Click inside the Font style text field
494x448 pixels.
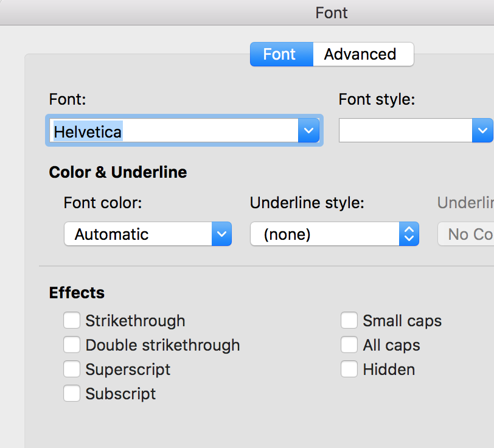click(x=405, y=130)
